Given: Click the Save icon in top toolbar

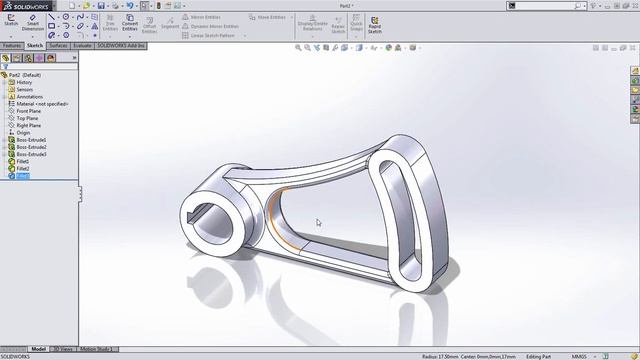Looking at the screenshot, I should click(x=101, y=6).
